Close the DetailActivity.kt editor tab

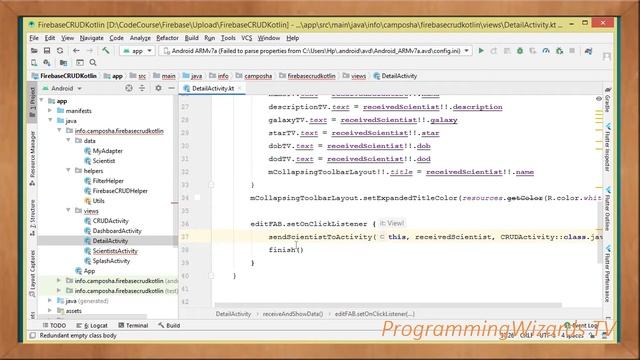(240, 88)
